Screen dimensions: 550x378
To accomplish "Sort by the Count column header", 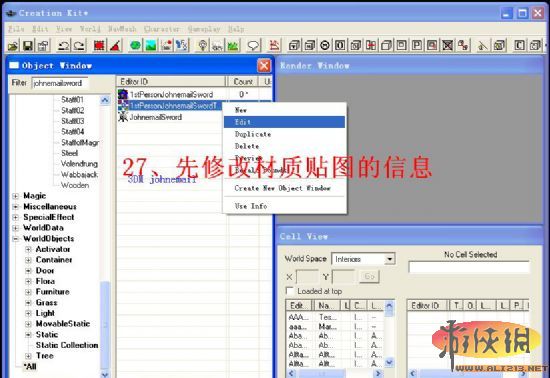I will tap(243, 81).
